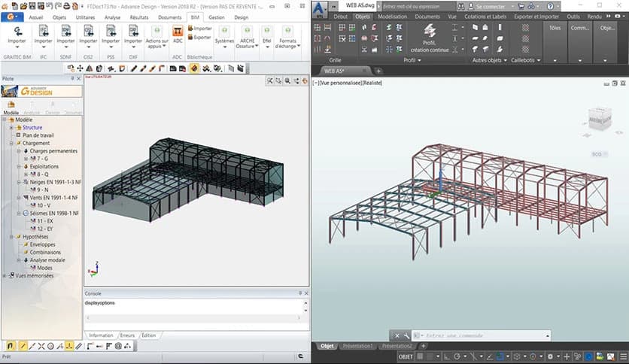Click the DXF Importer icon
The width and height of the screenshot is (629, 364).
click(x=133, y=32)
